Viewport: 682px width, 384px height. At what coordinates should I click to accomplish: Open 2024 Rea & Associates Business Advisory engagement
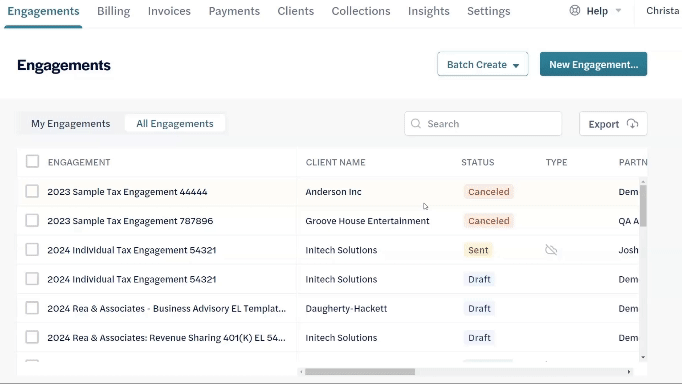coord(167,309)
